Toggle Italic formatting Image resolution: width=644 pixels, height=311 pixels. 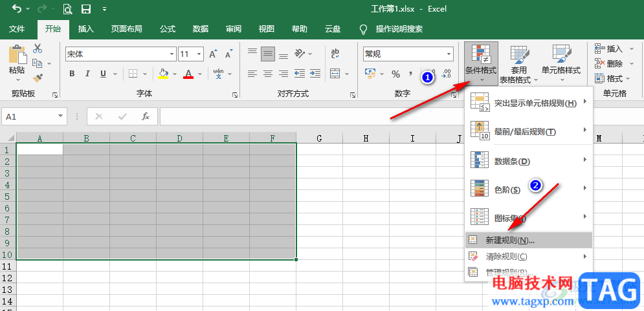87,74
